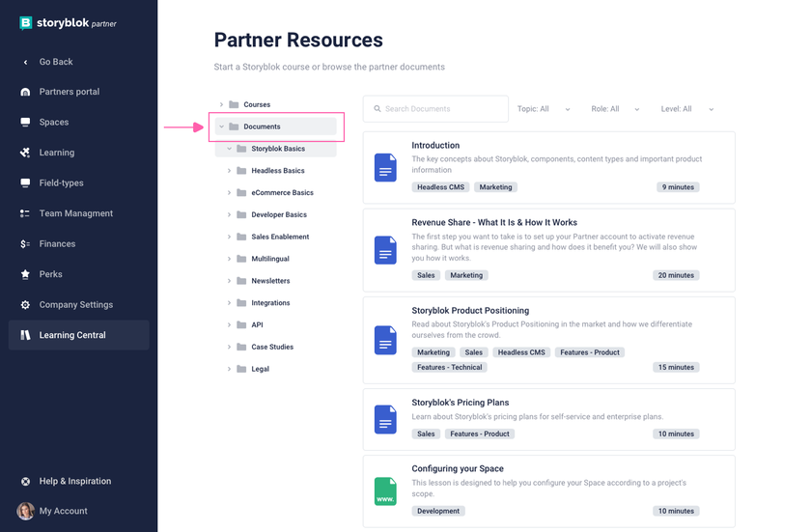Expand the Courses folder chevron

click(x=221, y=104)
